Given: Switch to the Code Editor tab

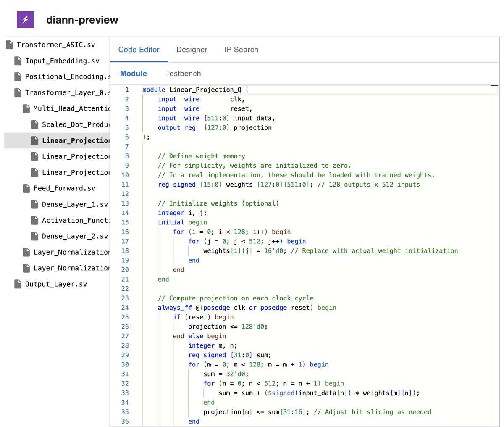Looking at the screenshot, I should point(139,50).
